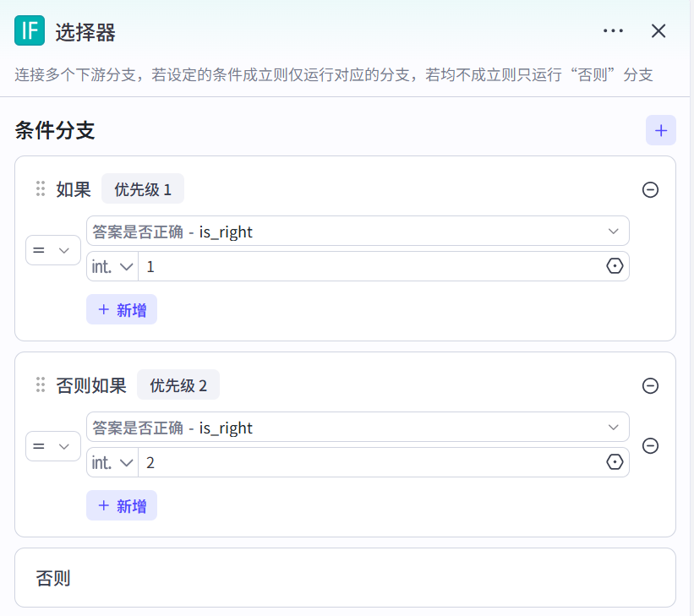Delete the condition row in 否则如果 branch
Viewport: 694px width, 616px height.
[x=650, y=445]
